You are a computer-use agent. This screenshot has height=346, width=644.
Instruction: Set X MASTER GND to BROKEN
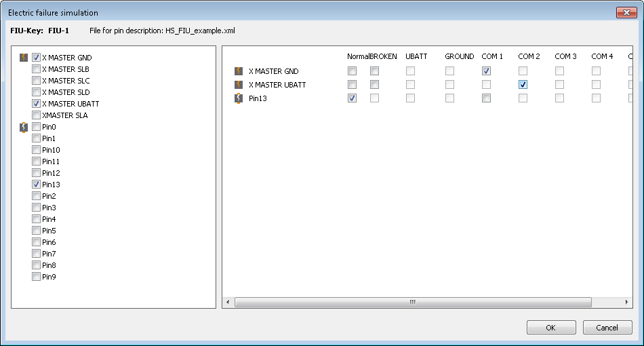tap(374, 71)
